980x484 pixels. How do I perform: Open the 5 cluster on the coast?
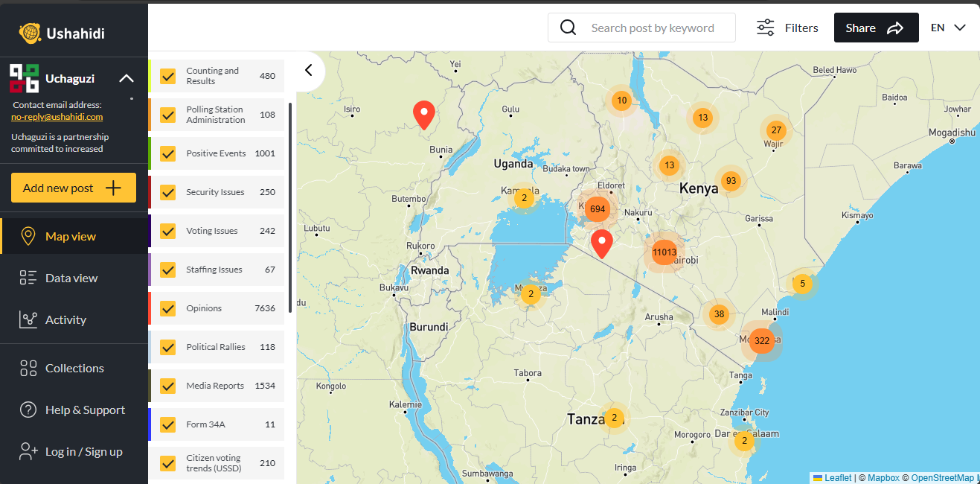[802, 283]
